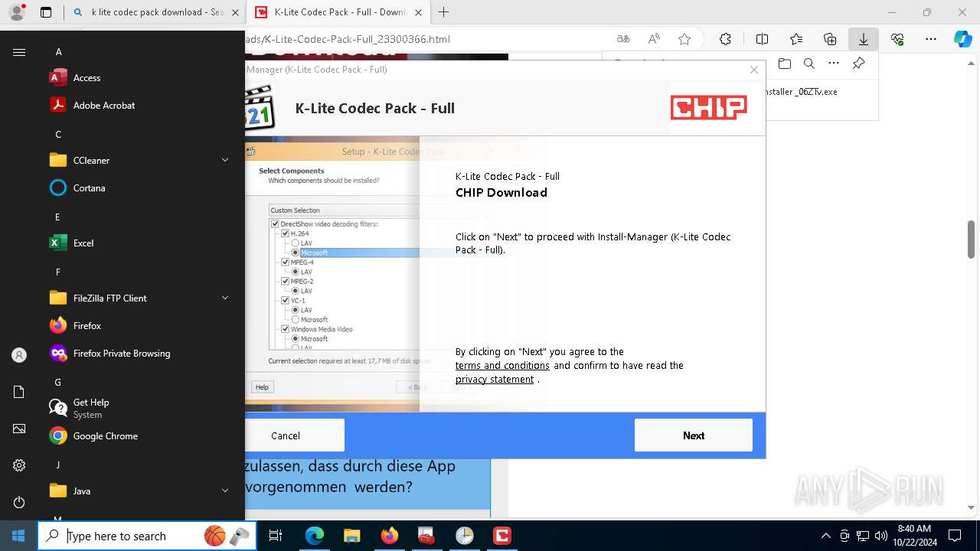980x551 pixels.
Task: Open Pictures from the Start sidebar
Action: 19,429
